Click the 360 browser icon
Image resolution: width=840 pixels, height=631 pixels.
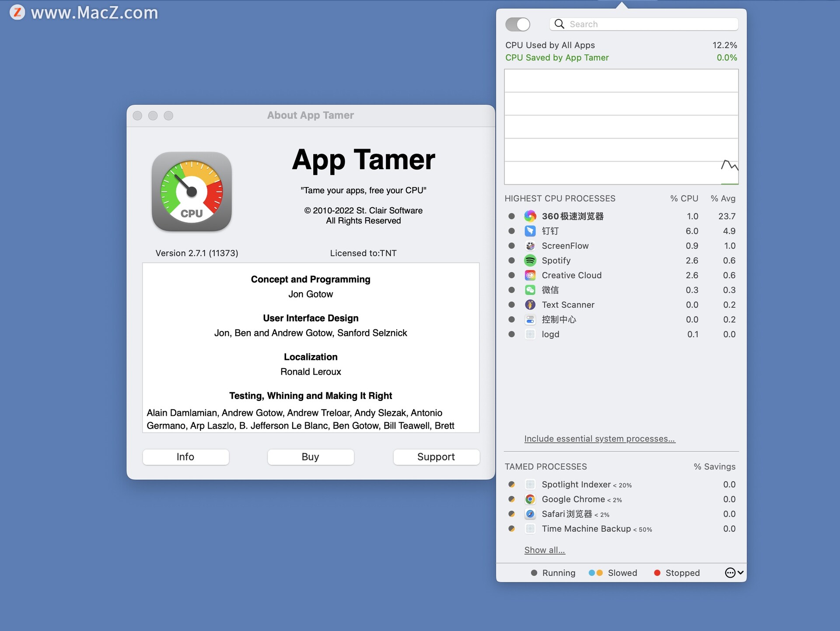click(x=530, y=216)
